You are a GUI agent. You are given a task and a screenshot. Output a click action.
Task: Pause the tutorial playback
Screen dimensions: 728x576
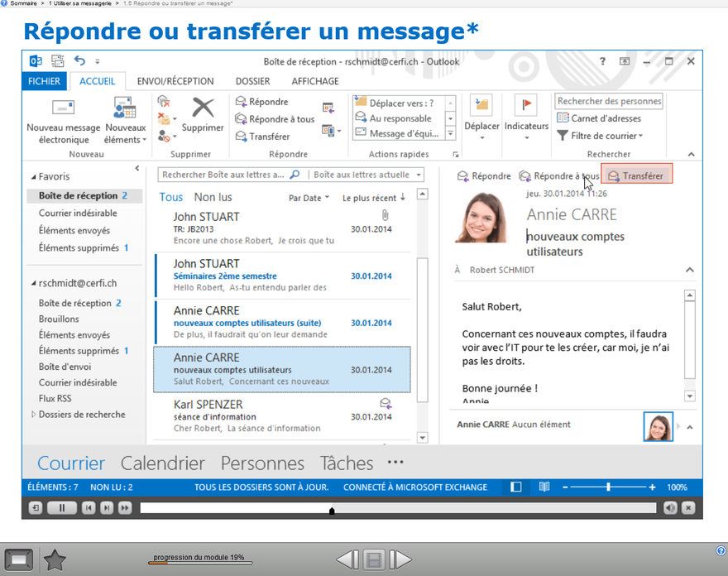[x=62, y=508]
